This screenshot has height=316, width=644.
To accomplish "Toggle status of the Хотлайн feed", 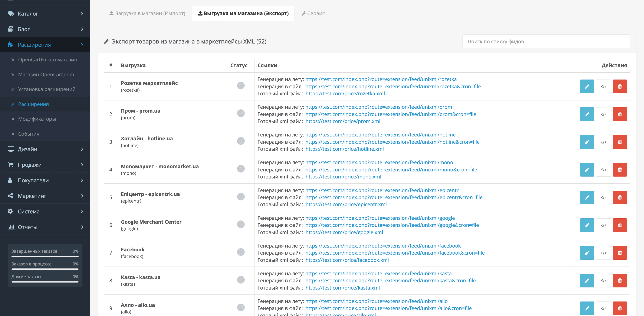I will (241, 141).
